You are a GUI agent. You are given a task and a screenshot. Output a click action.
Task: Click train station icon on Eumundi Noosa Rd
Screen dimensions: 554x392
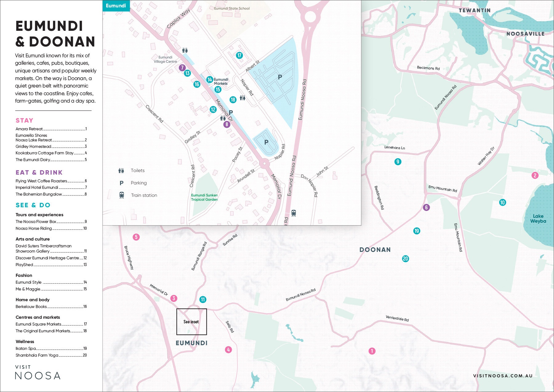[x=294, y=213]
